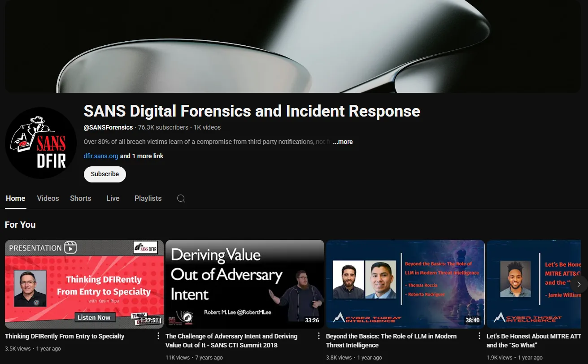This screenshot has height=364, width=588.
Task: Click the SANS DFIR channel avatar
Action: point(41,143)
